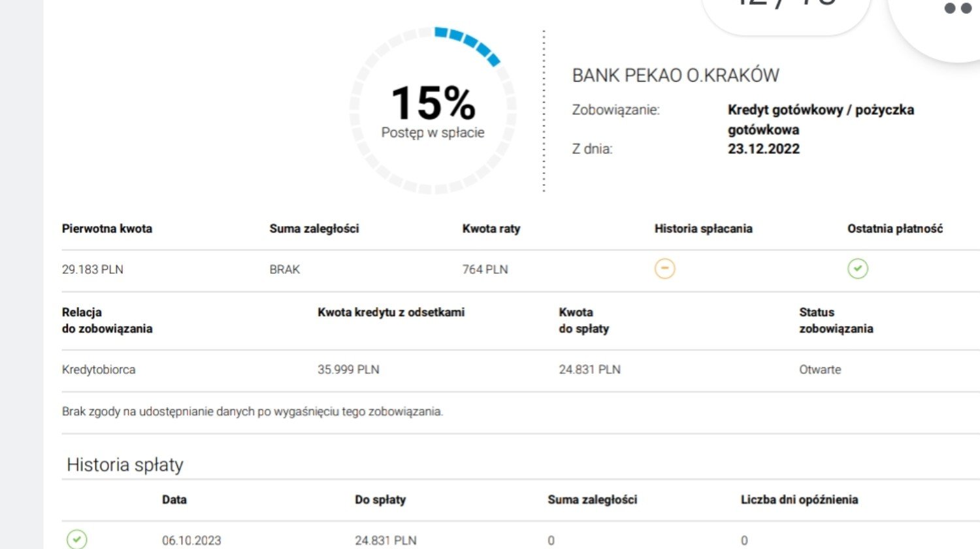Screen dimensions: 980x549
Task: Select the Pierwotna kwota column header
Action: pos(107,229)
